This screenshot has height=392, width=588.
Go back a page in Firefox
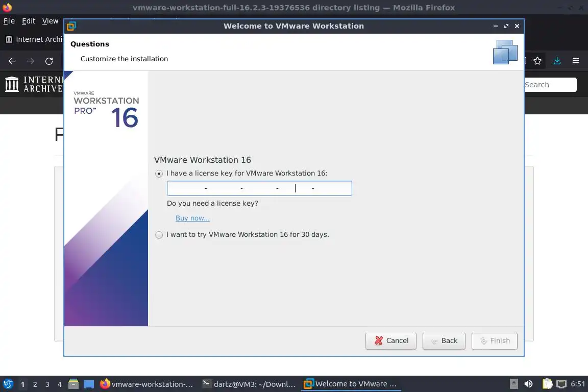(12, 61)
